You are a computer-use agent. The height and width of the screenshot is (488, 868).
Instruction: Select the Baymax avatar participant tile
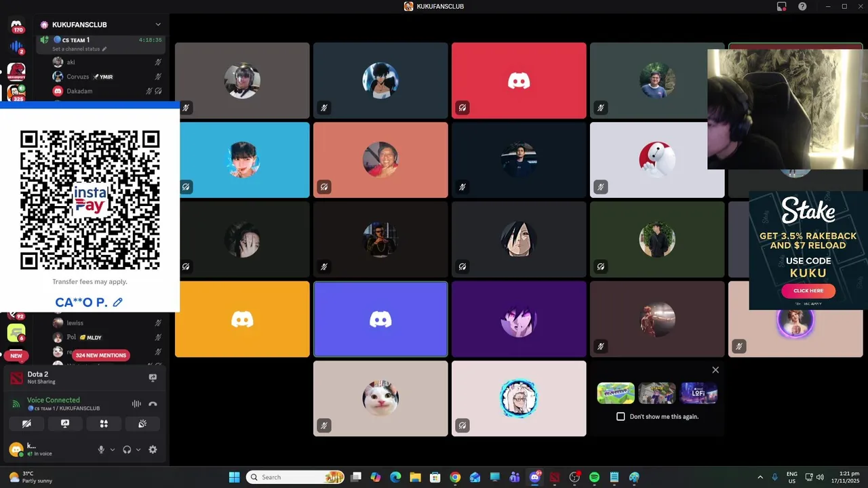(657, 160)
